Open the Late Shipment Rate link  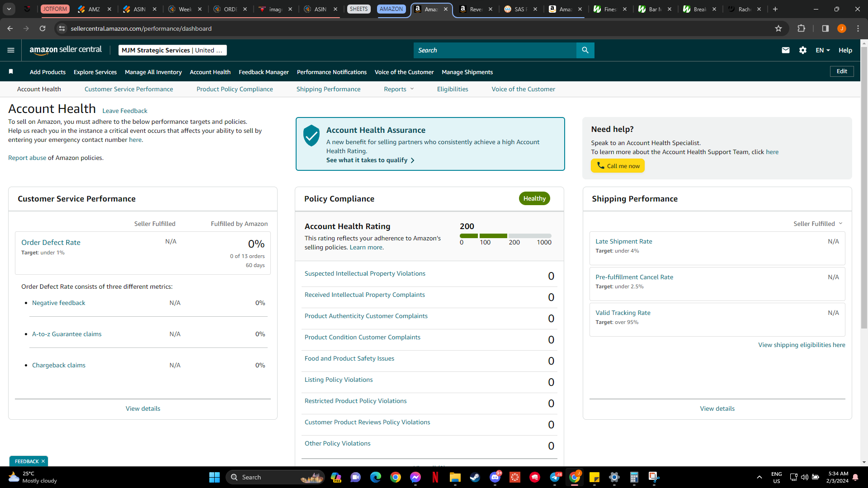pos(624,241)
